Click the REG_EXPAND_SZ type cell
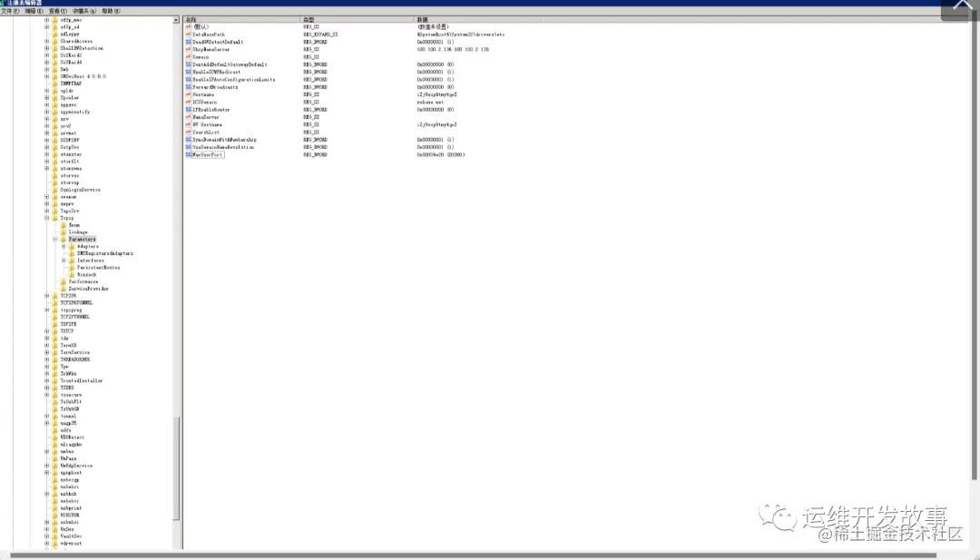 point(320,34)
